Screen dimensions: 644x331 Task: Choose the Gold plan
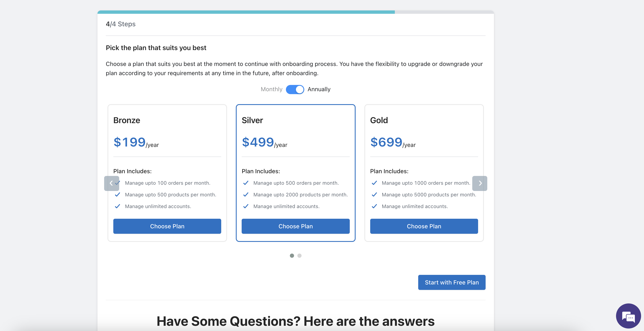coord(424,226)
